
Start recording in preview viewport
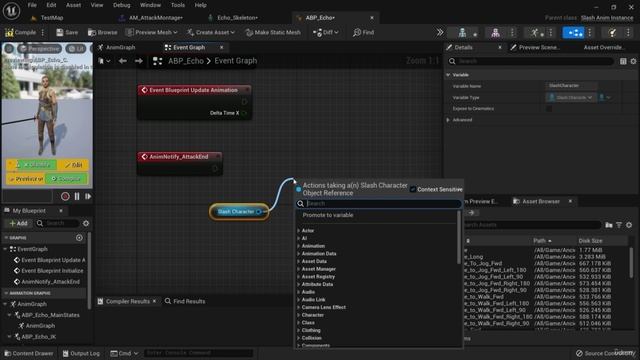[65, 196]
